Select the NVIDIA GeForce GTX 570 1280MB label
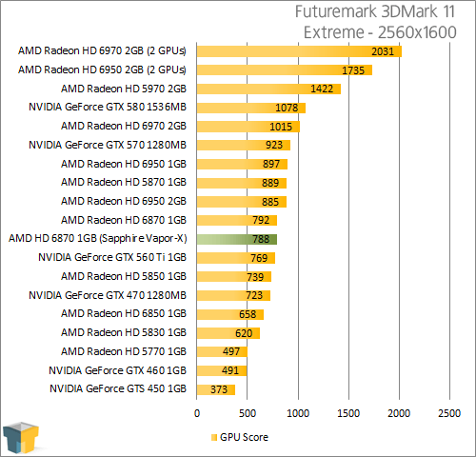Image resolution: width=476 pixels, height=457 pixels. pyautogui.click(x=108, y=145)
